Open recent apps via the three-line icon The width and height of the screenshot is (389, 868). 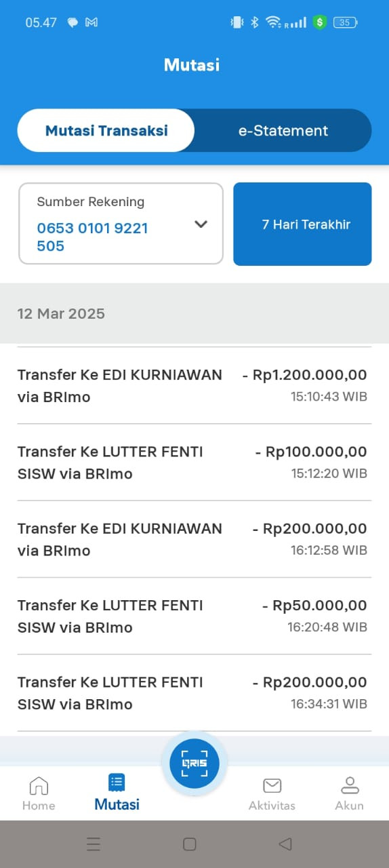coord(94,844)
